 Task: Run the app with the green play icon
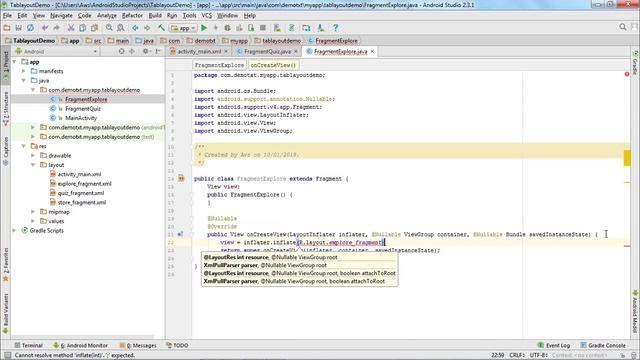[204, 28]
